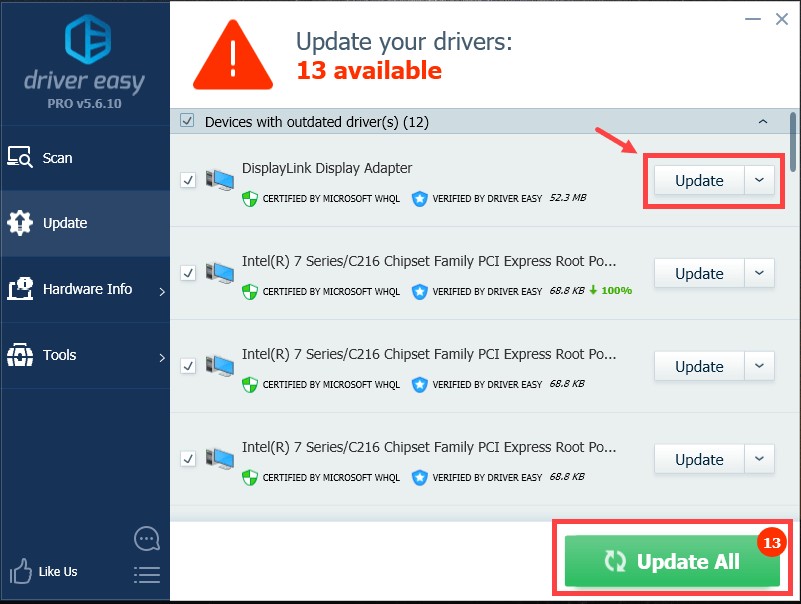Viewport: 801px width, 604px height.
Task: Click the driver list vertical scrollbar
Action: pyautogui.click(x=793, y=142)
